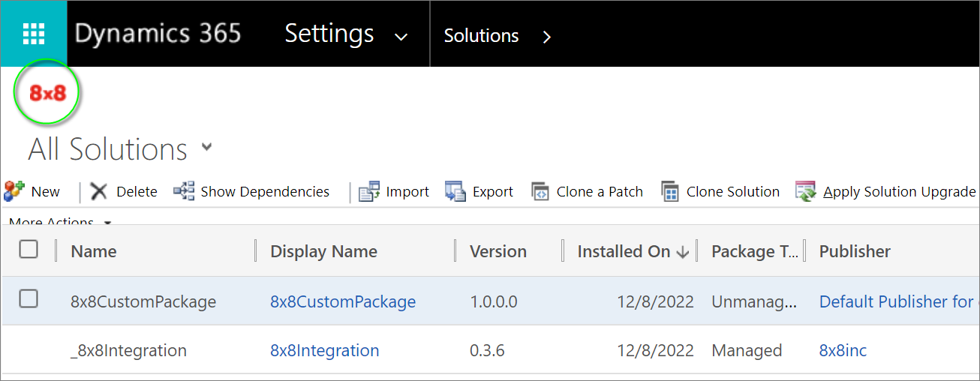Click the Import button label
Image resolution: width=980 pixels, height=381 pixels.
pos(407,192)
